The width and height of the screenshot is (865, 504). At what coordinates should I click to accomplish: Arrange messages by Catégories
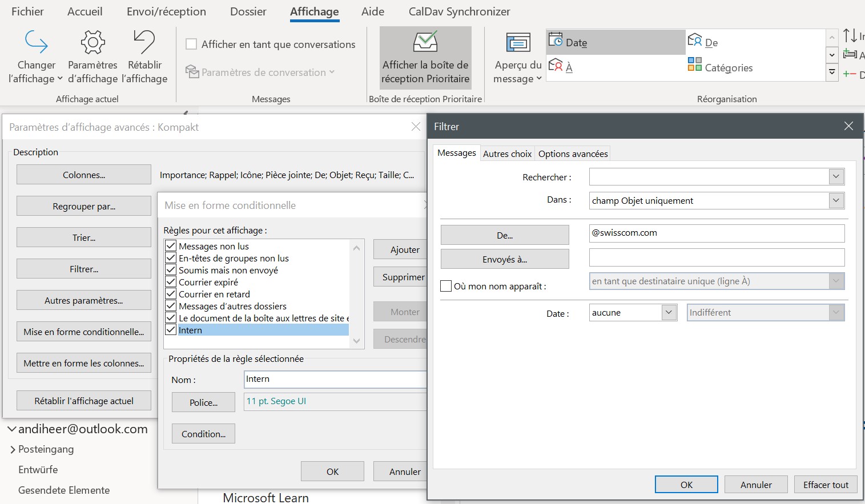721,67
